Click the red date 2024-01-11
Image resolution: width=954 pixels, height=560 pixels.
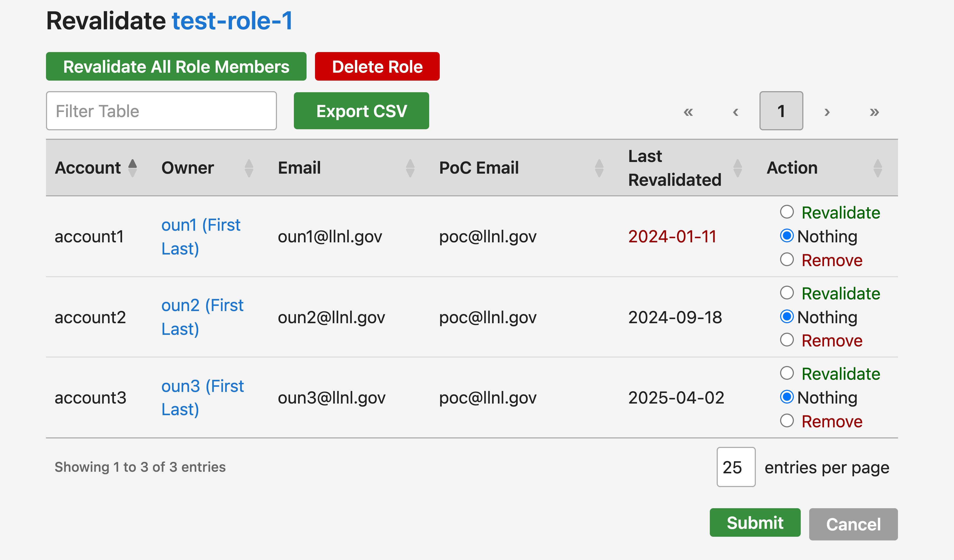coord(672,237)
